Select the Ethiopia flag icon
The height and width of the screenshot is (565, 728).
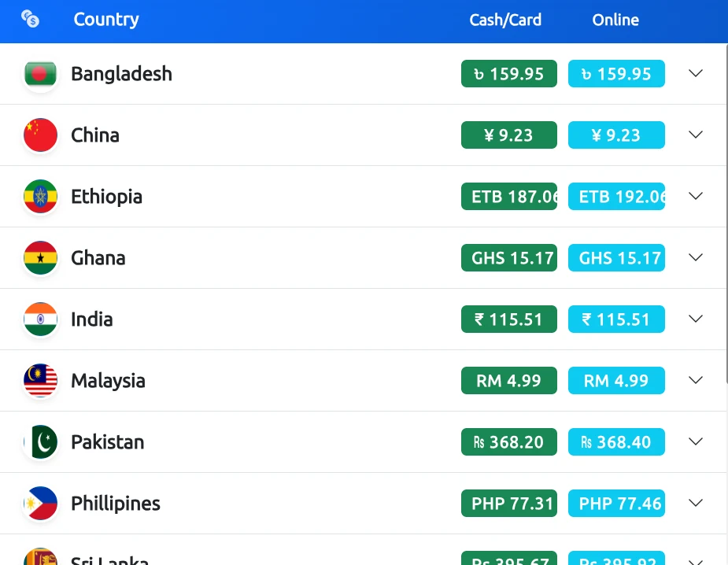click(x=40, y=196)
